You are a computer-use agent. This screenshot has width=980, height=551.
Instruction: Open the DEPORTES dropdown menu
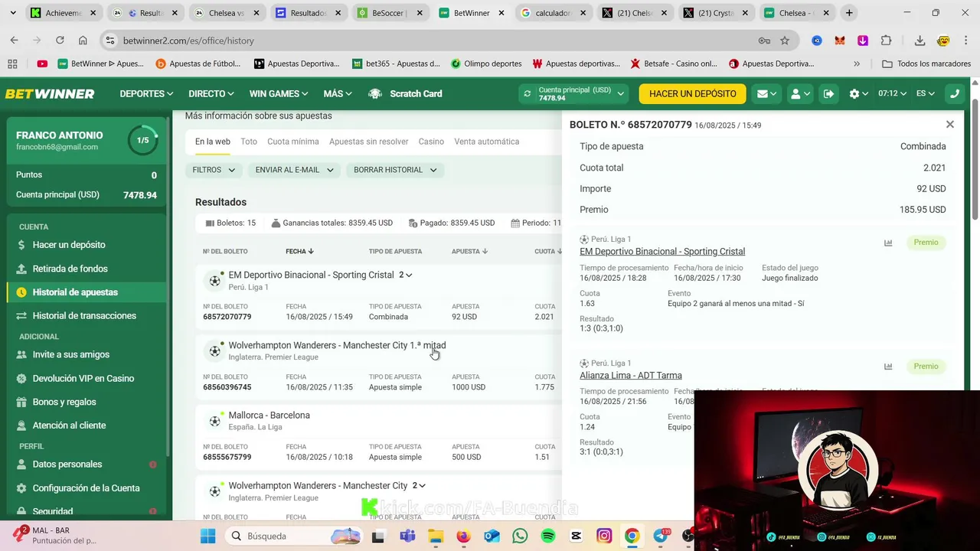(x=147, y=93)
